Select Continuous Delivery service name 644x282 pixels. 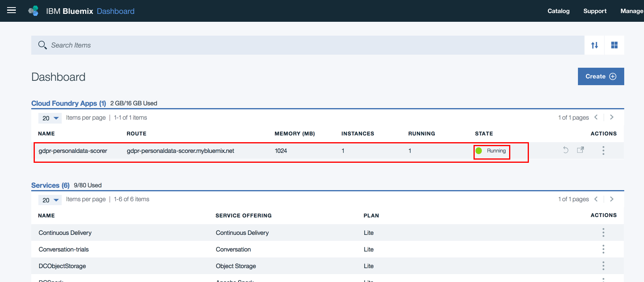(x=65, y=233)
